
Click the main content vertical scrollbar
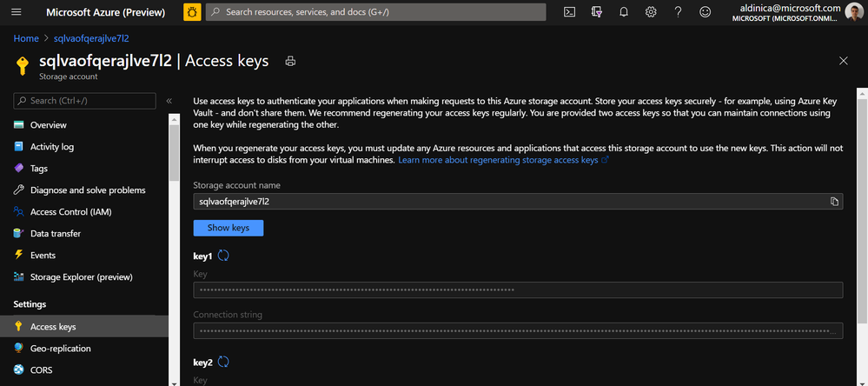pyautogui.click(x=863, y=210)
